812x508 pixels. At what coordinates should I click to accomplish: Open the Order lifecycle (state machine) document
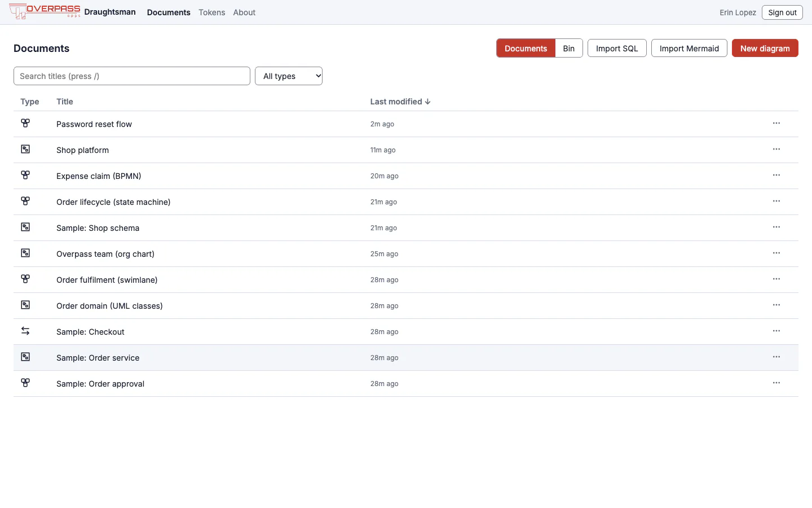(x=113, y=202)
